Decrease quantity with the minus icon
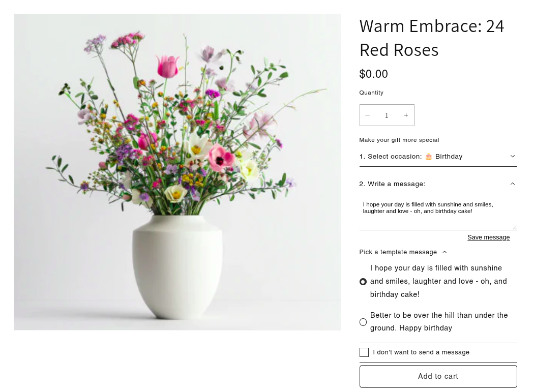Screen dimensions: 534x392 367,115
